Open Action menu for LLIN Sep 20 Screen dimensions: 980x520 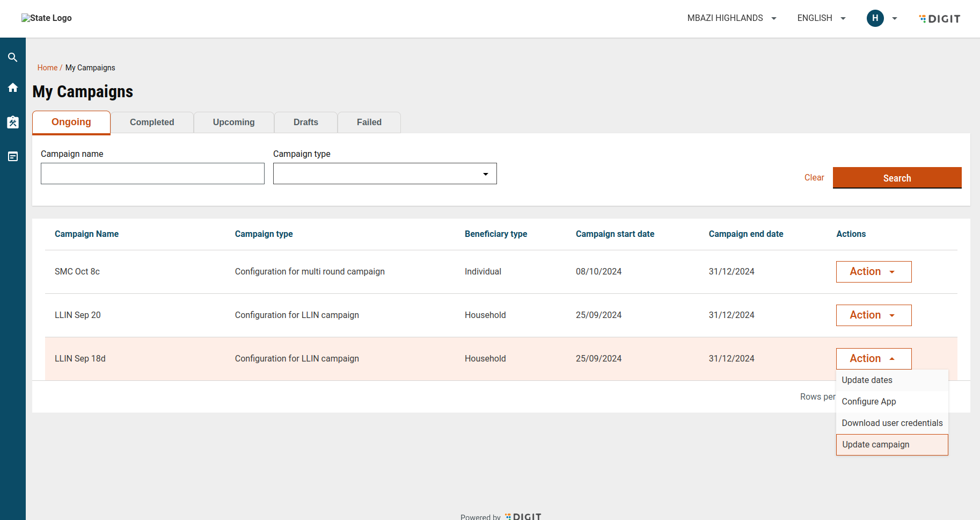(873, 315)
